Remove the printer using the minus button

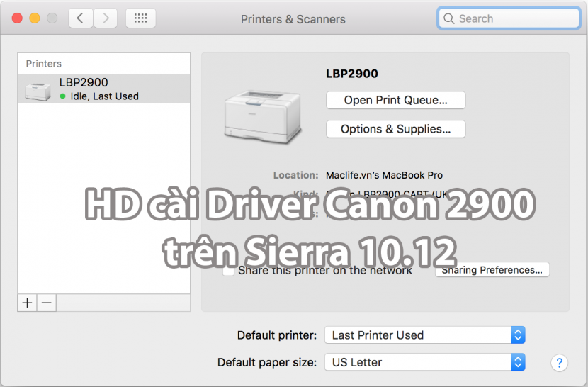point(47,303)
